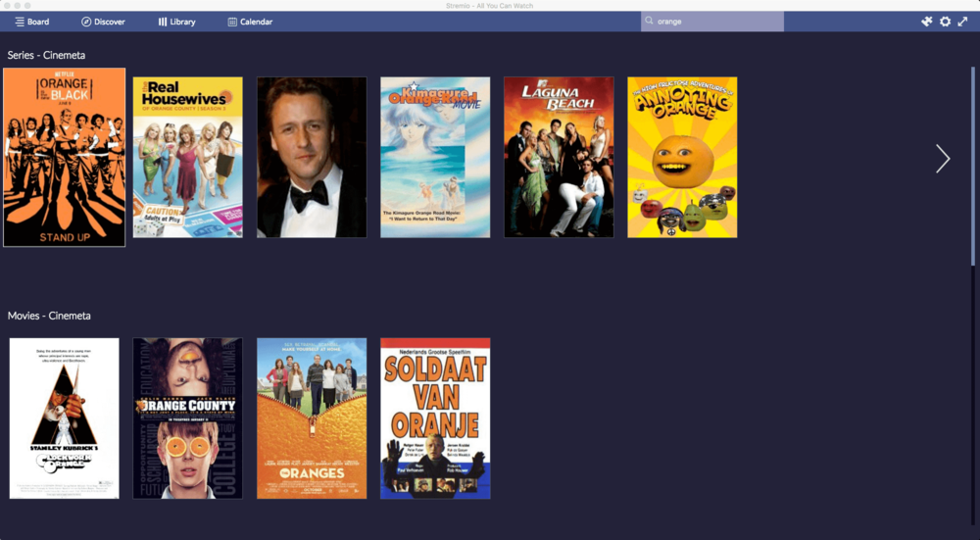Show next series results with right chevron
The width and height of the screenshot is (980, 540).
pyautogui.click(x=943, y=158)
